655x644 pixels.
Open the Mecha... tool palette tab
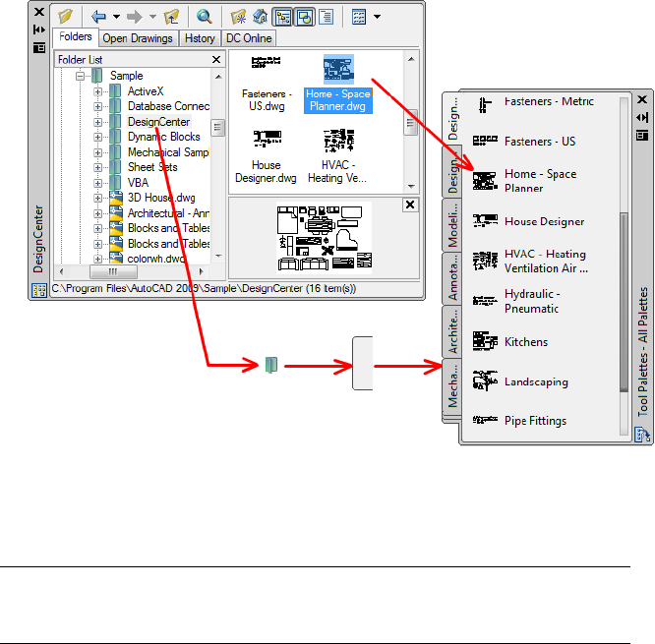pyautogui.click(x=452, y=385)
